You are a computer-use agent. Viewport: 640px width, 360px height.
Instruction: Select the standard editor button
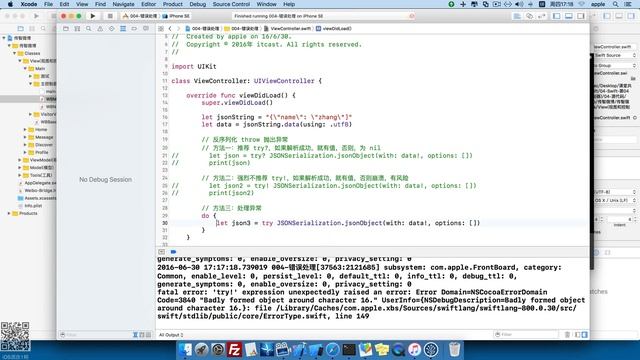[517, 16]
